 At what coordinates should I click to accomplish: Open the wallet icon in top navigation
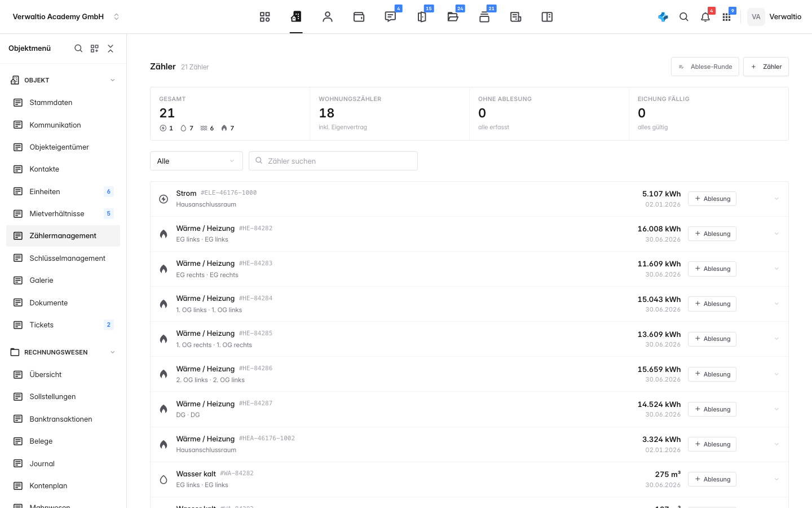pos(359,17)
